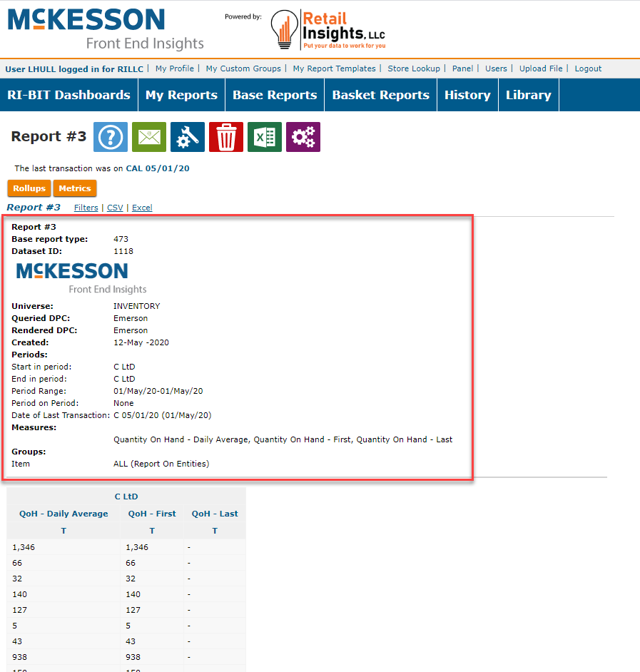Click the italic Report #3 section heading
This screenshot has width=640, height=672.
[34, 208]
